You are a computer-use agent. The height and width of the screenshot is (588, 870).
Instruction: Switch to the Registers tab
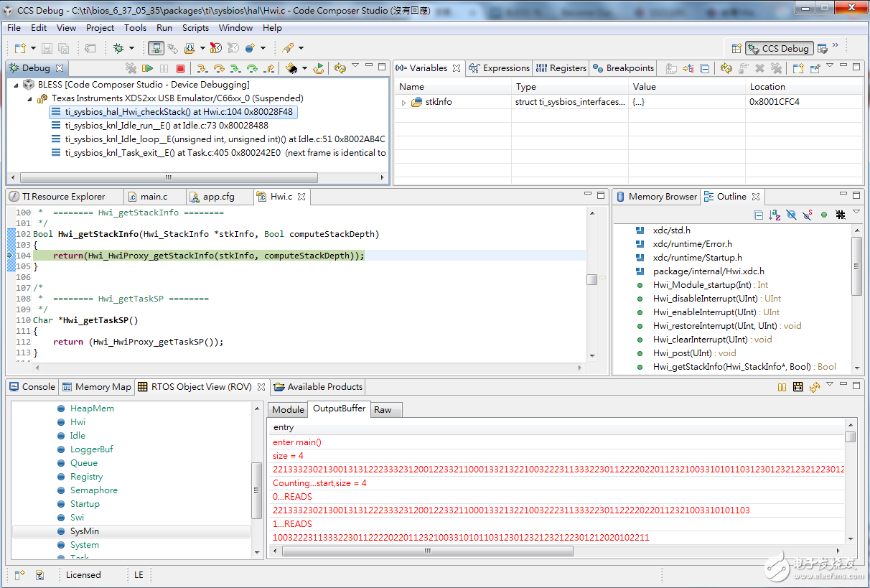[x=561, y=68]
